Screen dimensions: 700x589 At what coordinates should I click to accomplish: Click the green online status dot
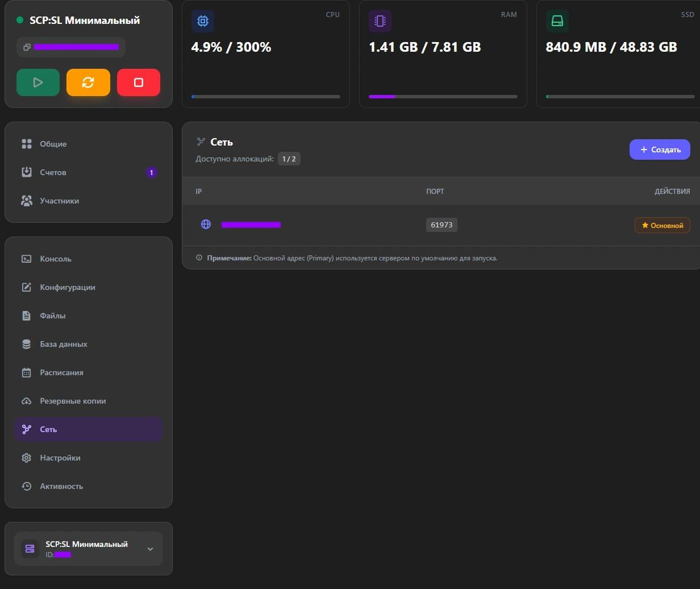click(x=20, y=20)
